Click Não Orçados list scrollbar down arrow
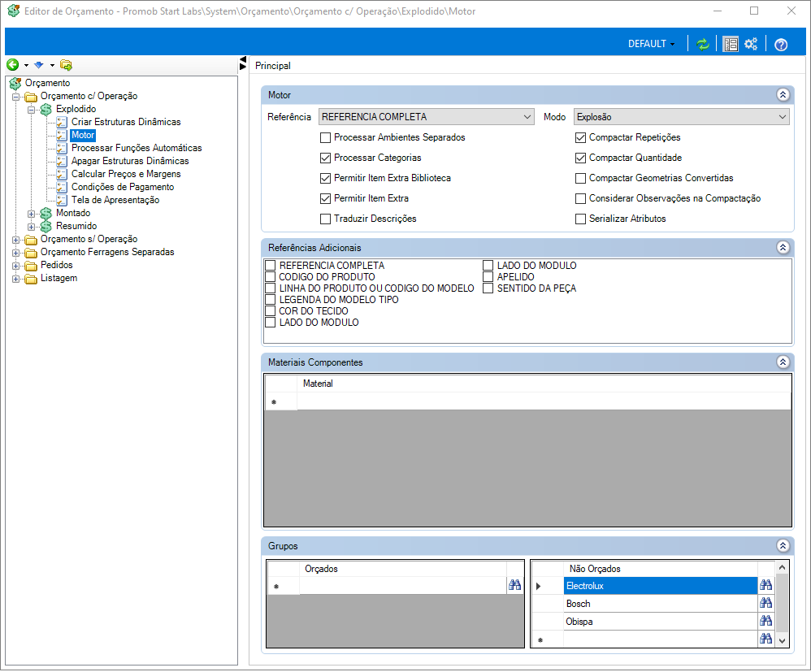Screen dimensions: 811x672 coord(782,640)
